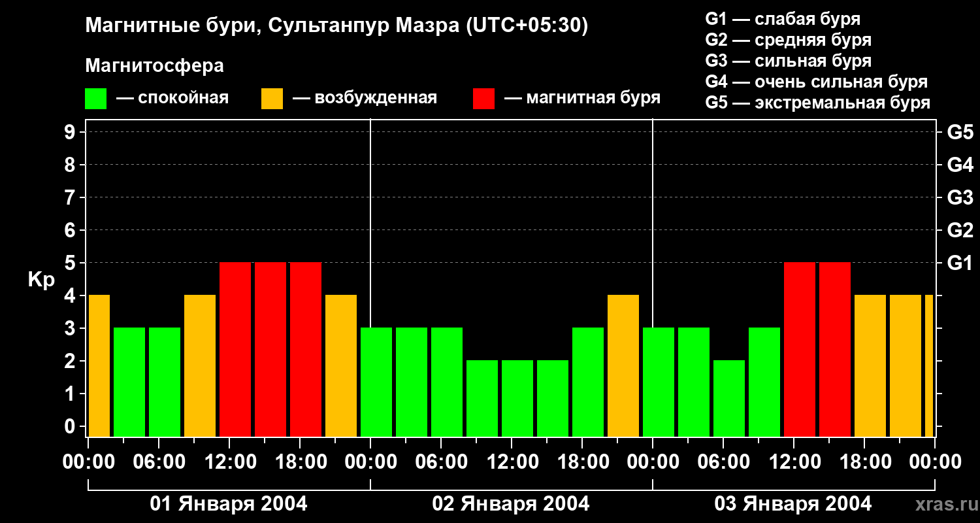980x523 pixels.
Task: Click the 18:00 time label above 01 Января
Action: point(301,462)
